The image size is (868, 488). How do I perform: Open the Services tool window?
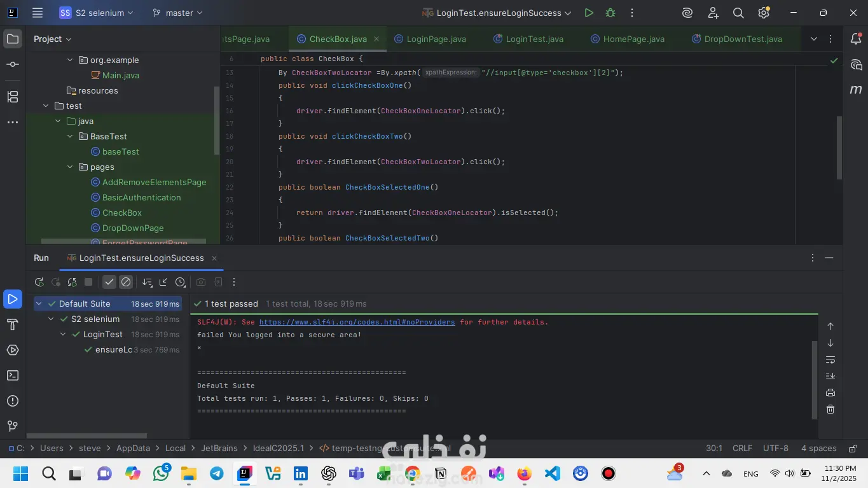pos(13,350)
